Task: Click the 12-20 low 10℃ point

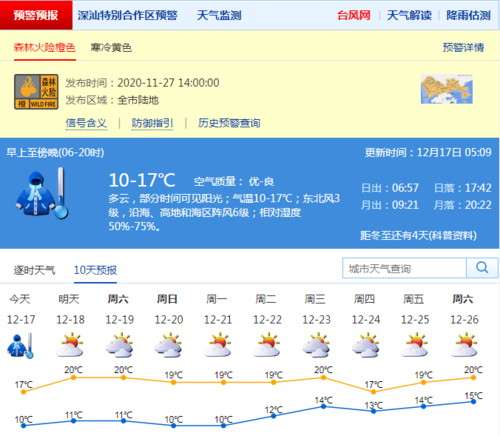Action: pyautogui.click(x=173, y=425)
